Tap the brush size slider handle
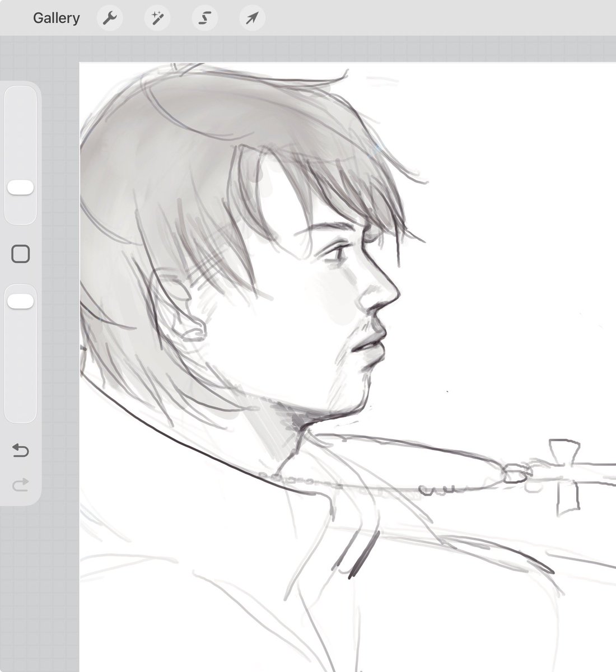 pos(21,188)
